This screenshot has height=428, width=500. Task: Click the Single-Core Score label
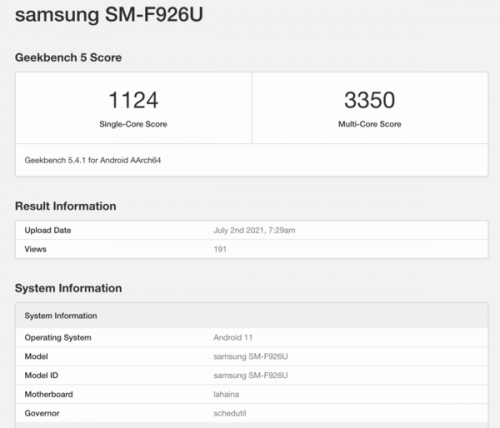[133, 124]
